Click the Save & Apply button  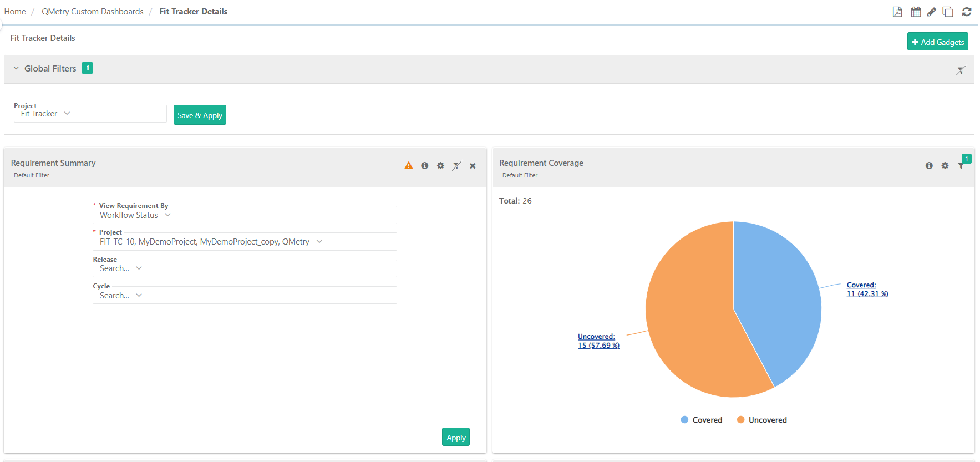pos(200,115)
